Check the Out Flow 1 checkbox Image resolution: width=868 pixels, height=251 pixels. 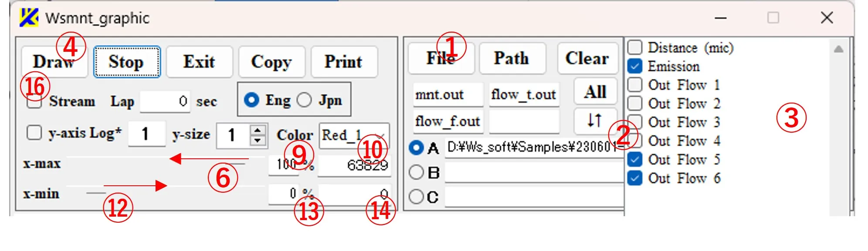click(x=635, y=84)
